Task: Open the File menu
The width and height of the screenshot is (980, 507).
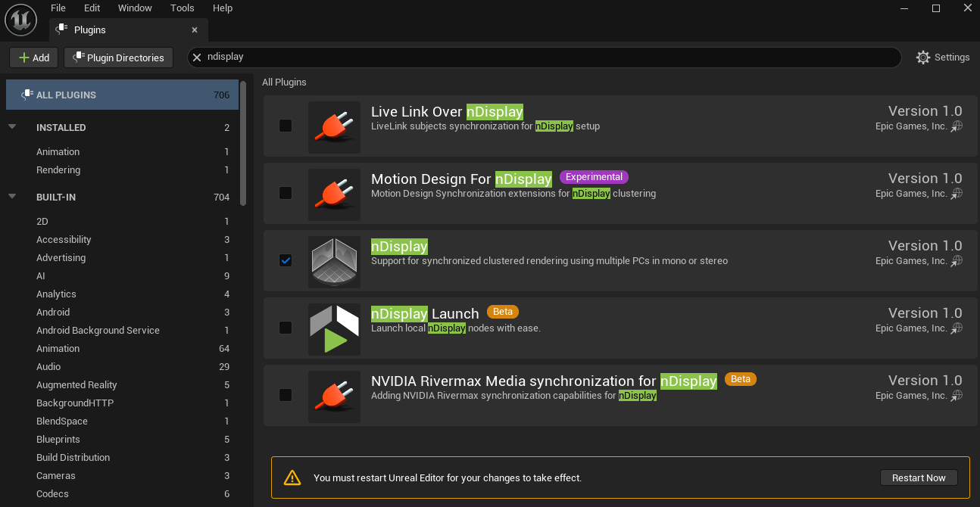Action: pyautogui.click(x=58, y=8)
